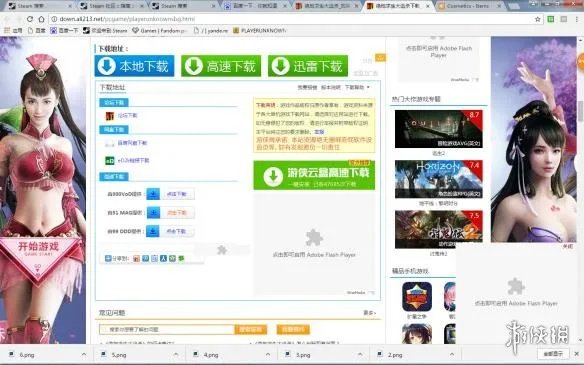Screen dimensions: 584x365
Task: Click the orange search button next to FAQ field
Action: pos(251,330)
